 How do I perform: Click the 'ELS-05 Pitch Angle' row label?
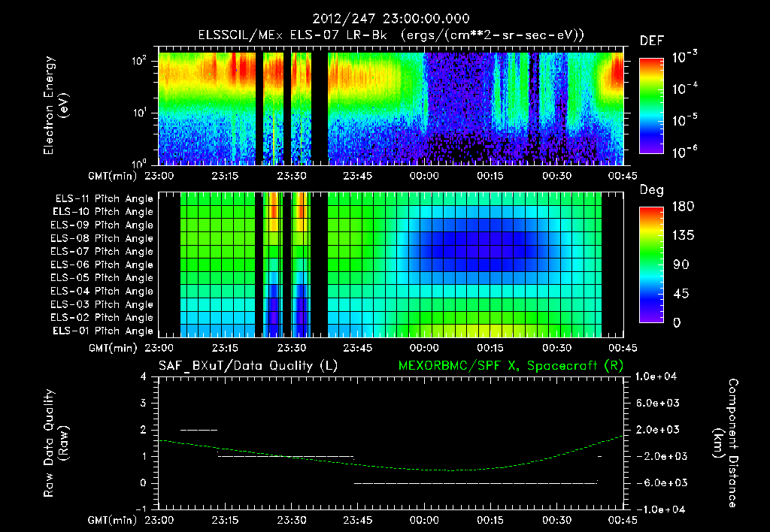pyautogui.click(x=102, y=278)
